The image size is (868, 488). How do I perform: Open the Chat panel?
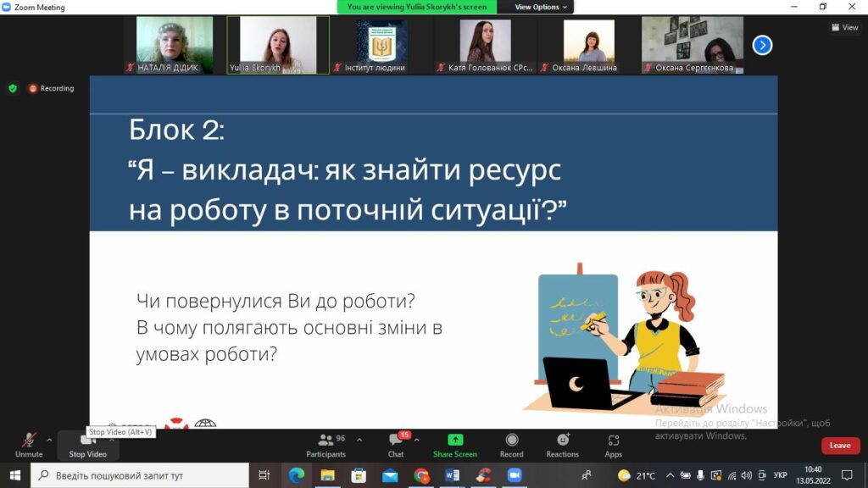(x=396, y=444)
